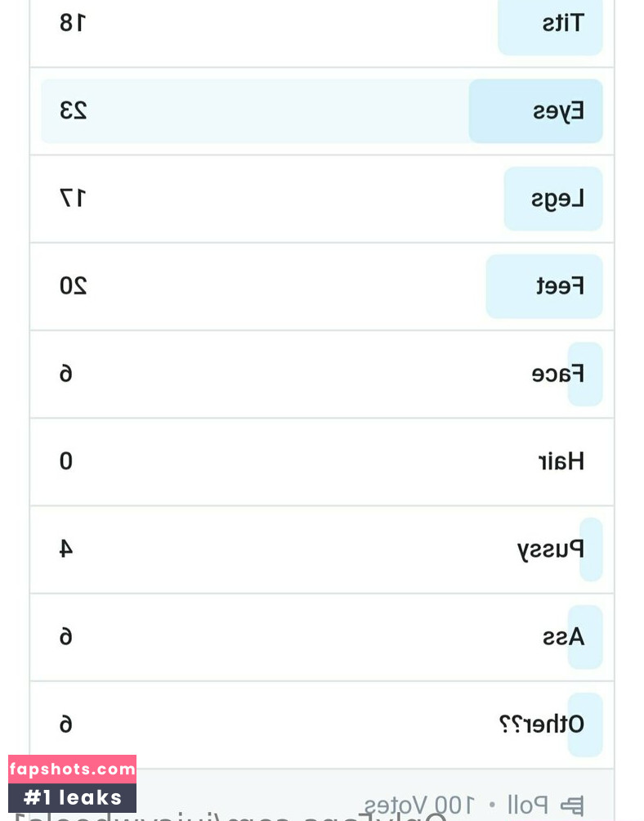Click the 100 Votes total text
The image size is (644, 821).
pyautogui.click(x=419, y=805)
